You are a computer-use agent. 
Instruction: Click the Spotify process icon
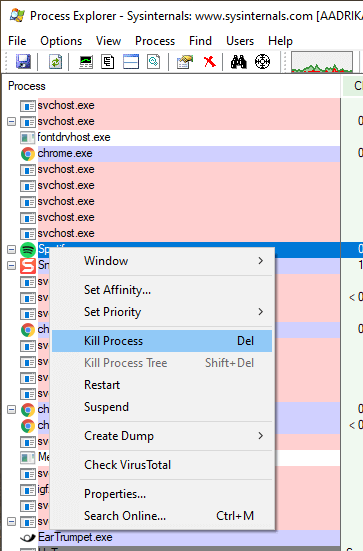[28, 250]
